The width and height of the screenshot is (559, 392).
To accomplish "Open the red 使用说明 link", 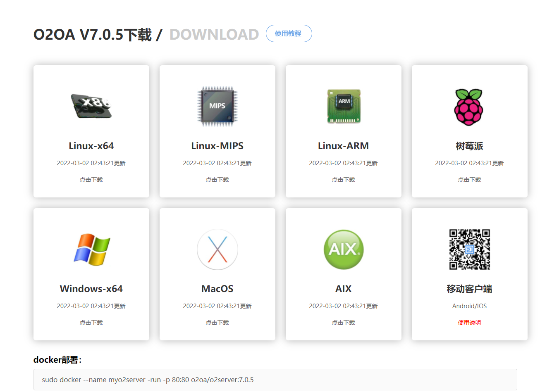I will coord(470,323).
